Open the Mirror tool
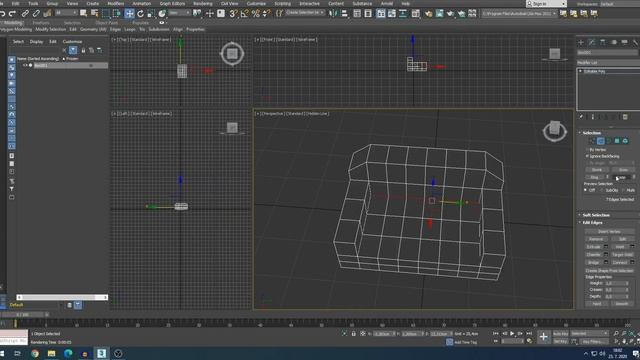This screenshot has width=640, height=360. point(333,13)
